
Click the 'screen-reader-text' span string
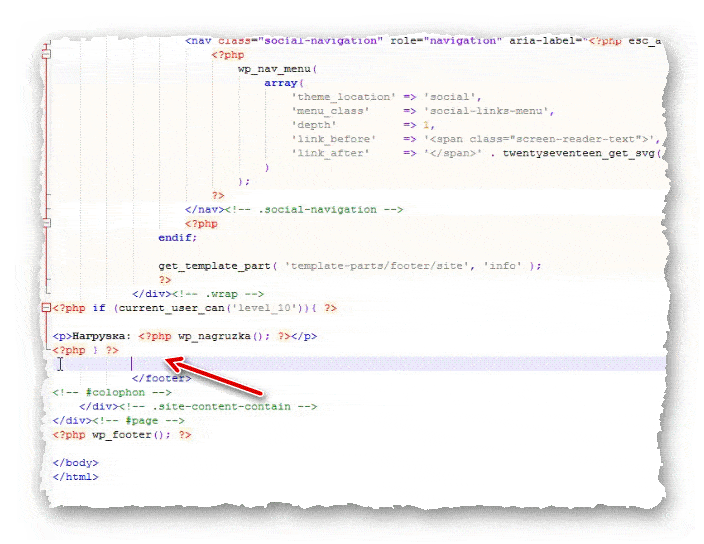(x=575, y=139)
